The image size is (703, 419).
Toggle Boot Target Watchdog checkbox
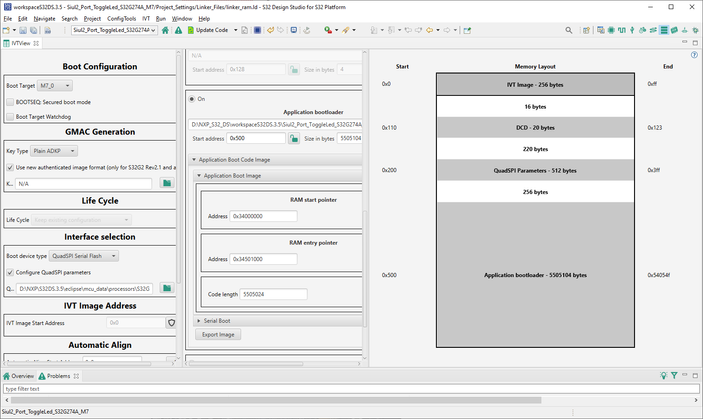click(11, 116)
